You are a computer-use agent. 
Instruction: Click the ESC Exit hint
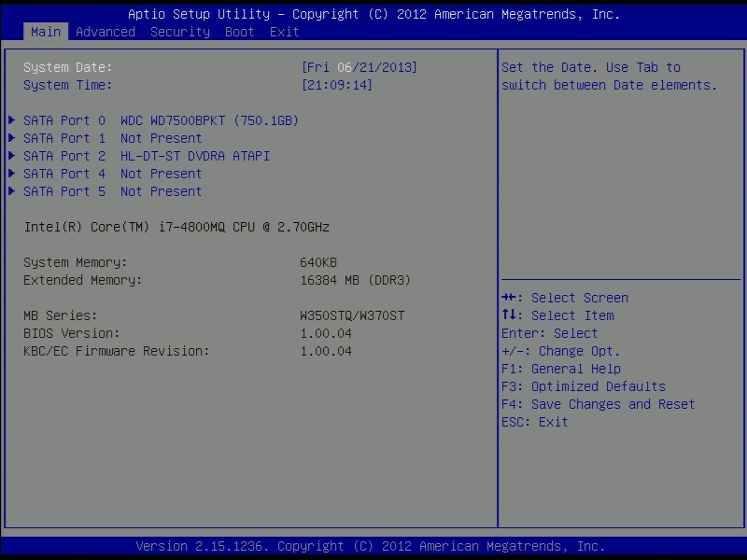[x=534, y=422]
